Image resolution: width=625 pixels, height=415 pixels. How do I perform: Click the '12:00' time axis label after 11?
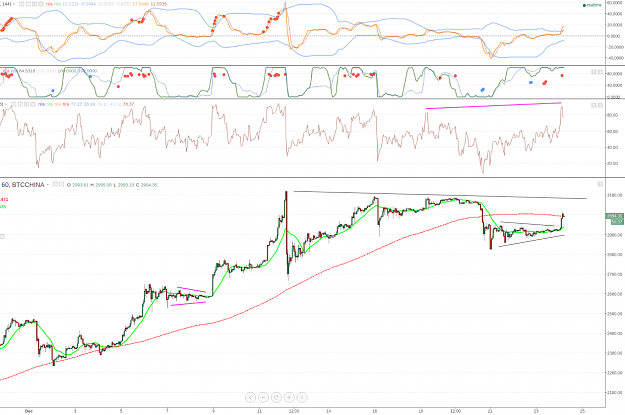tap(294, 411)
